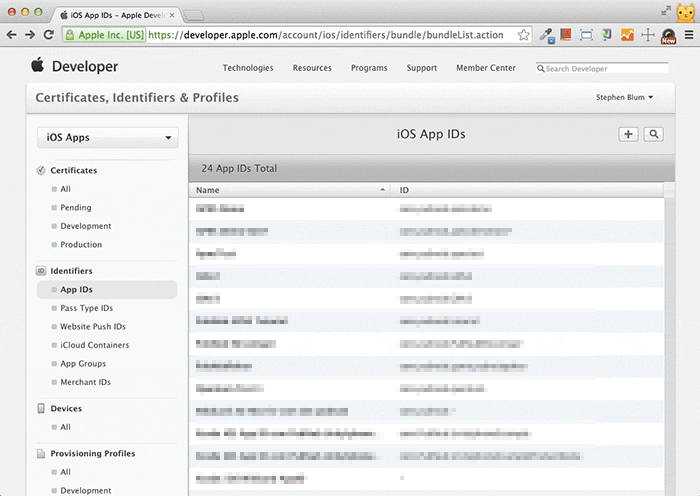Click the crosshair ruler extension icon

(647, 34)
